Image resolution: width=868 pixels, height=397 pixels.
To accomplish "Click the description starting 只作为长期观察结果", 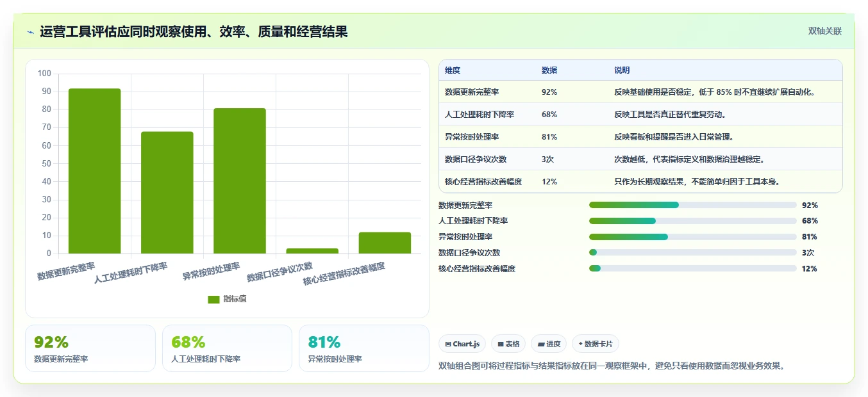I will (697, 182).
